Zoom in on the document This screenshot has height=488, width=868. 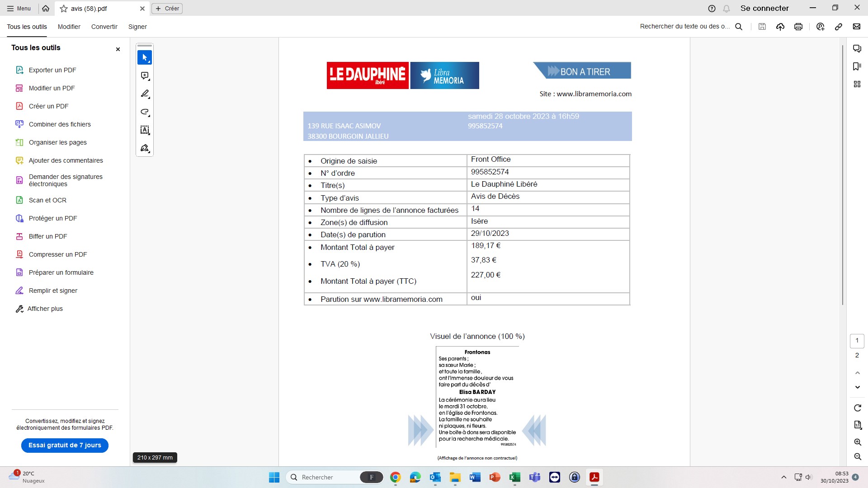(857, 442)
